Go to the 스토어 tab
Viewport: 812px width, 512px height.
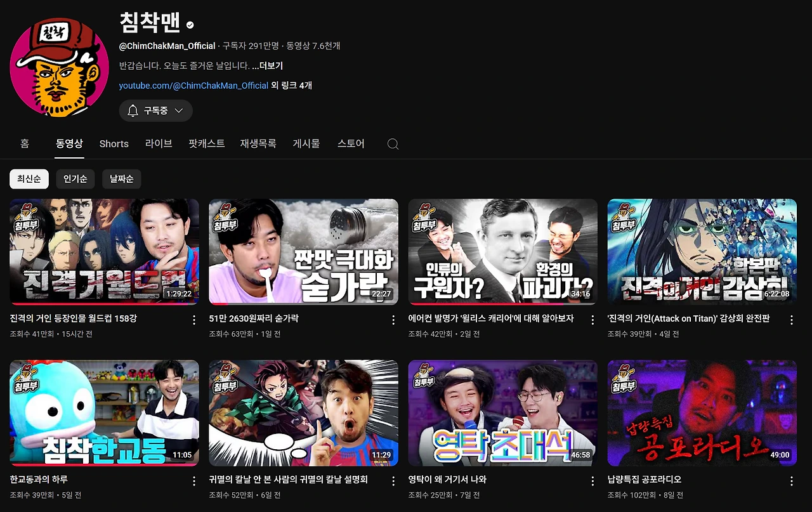[351, 143]
